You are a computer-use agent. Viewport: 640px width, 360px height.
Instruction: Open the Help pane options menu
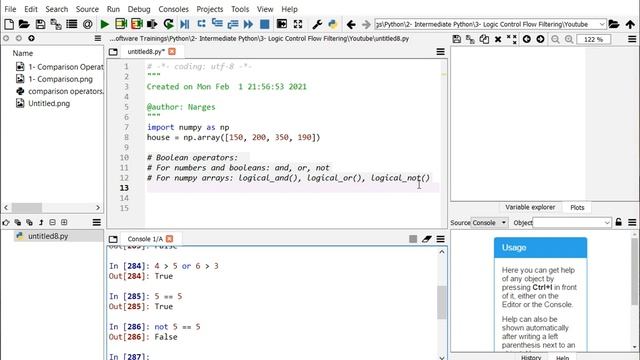pos(632,222)
